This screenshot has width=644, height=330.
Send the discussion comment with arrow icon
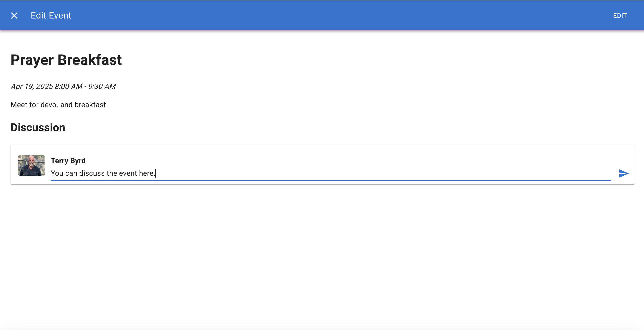(623, 173)
